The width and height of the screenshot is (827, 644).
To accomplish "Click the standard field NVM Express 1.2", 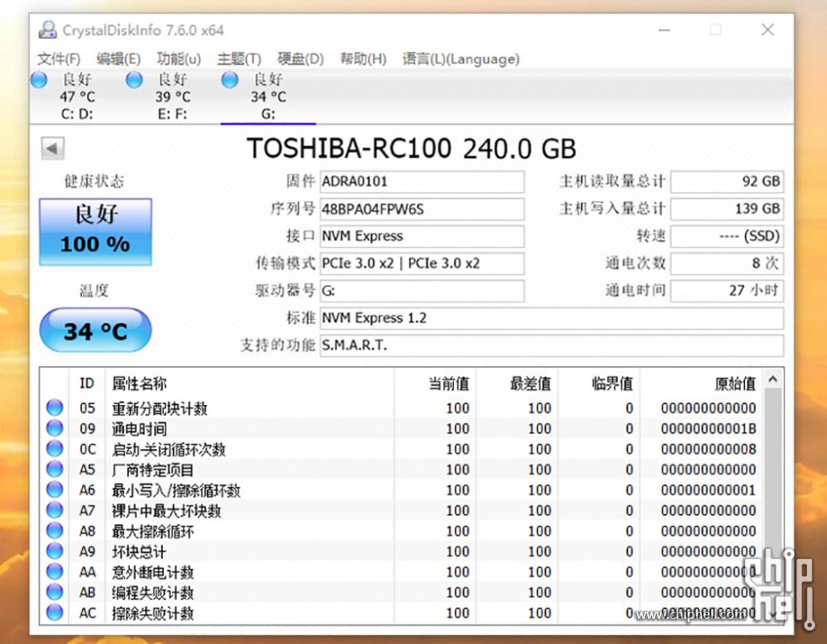I will tap(552, 318).
